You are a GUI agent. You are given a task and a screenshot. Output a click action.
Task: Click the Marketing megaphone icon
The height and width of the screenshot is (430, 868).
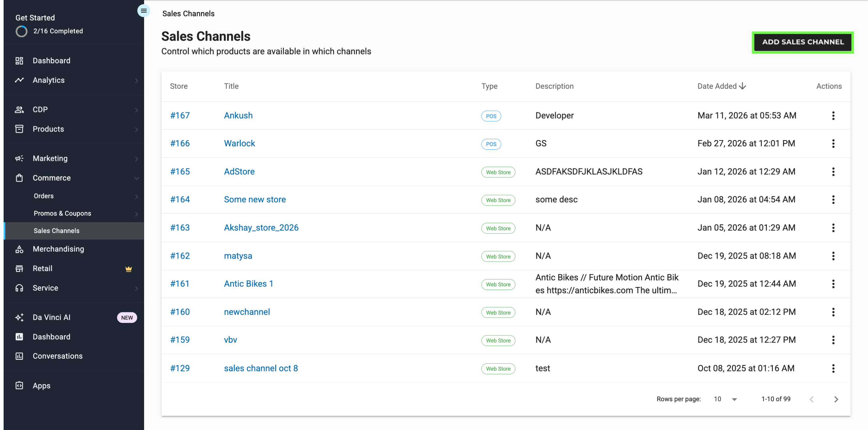(19, 158)
